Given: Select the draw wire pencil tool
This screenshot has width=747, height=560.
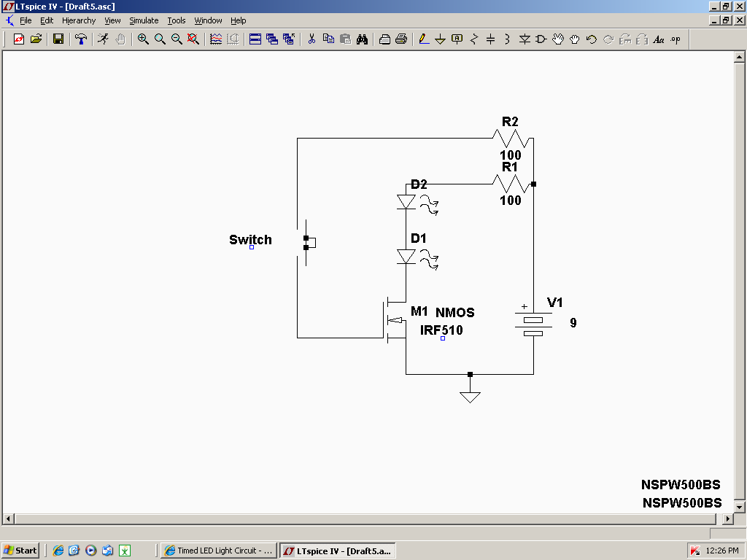Looking at the screenshot, I should pyautogui.click(x=424, y=39).
